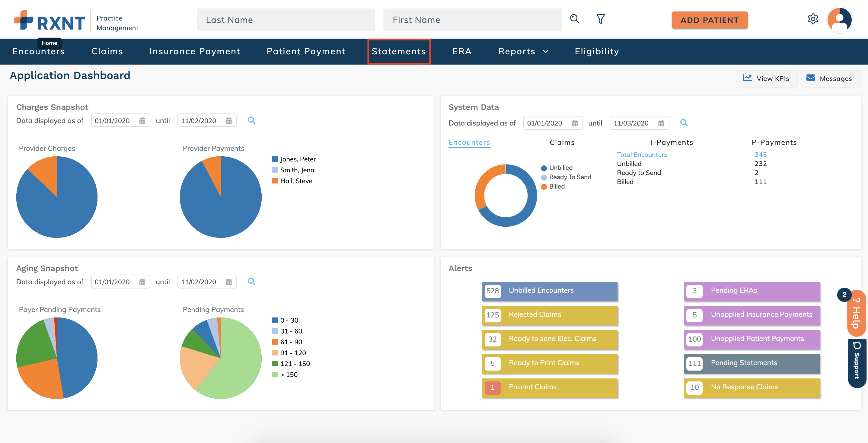This screenshot has width=868, height=443.
Task: Search Aging Snapshot date range
Action: coord(251,282)
